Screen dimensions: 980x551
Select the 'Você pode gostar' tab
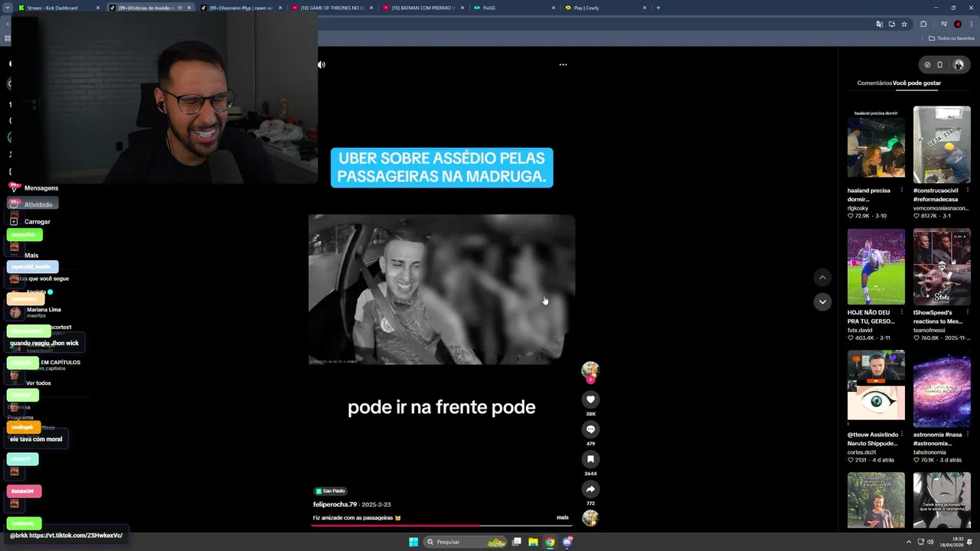pyautogui.click(x=916, y=83)
